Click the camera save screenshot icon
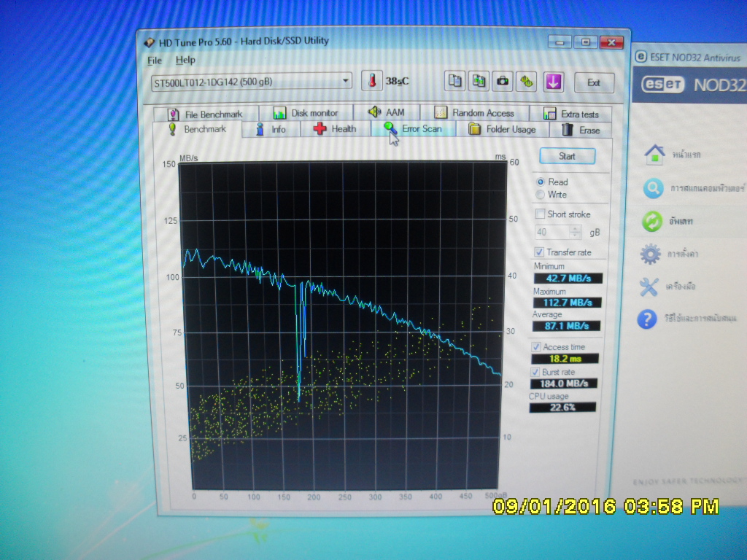Screen dimensions: 747x560 pyautogui.click(x=503, y=82)
